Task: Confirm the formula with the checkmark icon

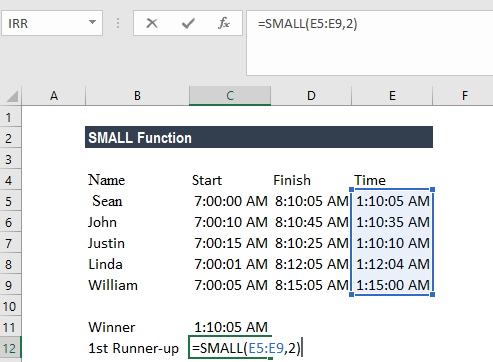Action: pos(188,23)
